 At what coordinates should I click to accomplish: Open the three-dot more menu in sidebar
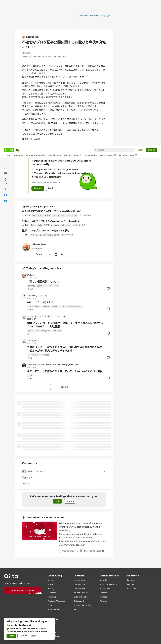coord(6,207)
